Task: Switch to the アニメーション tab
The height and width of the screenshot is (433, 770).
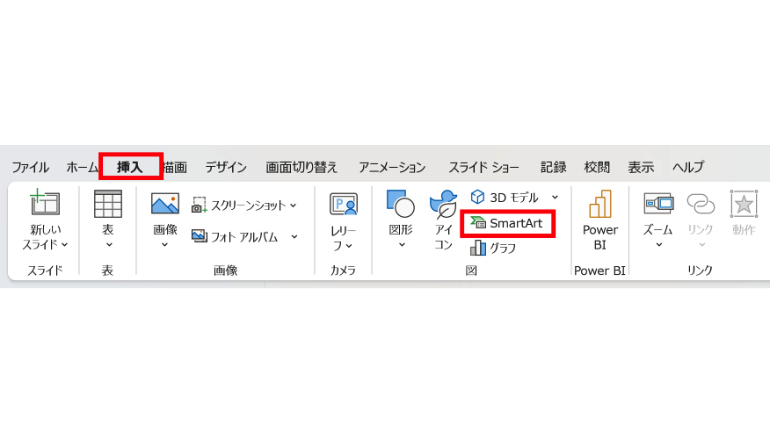Action: coord(392,167)
